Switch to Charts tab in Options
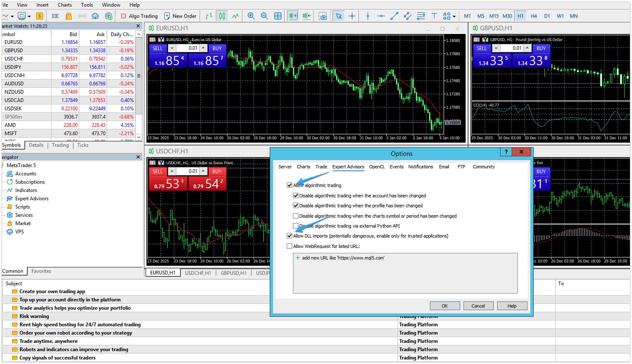Image resolution: width=632 pixels, height=364 pixels. coord(303,167)
